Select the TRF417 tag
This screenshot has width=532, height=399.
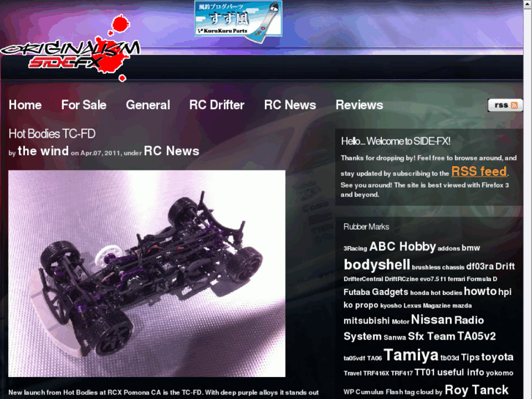coord(402,373)
